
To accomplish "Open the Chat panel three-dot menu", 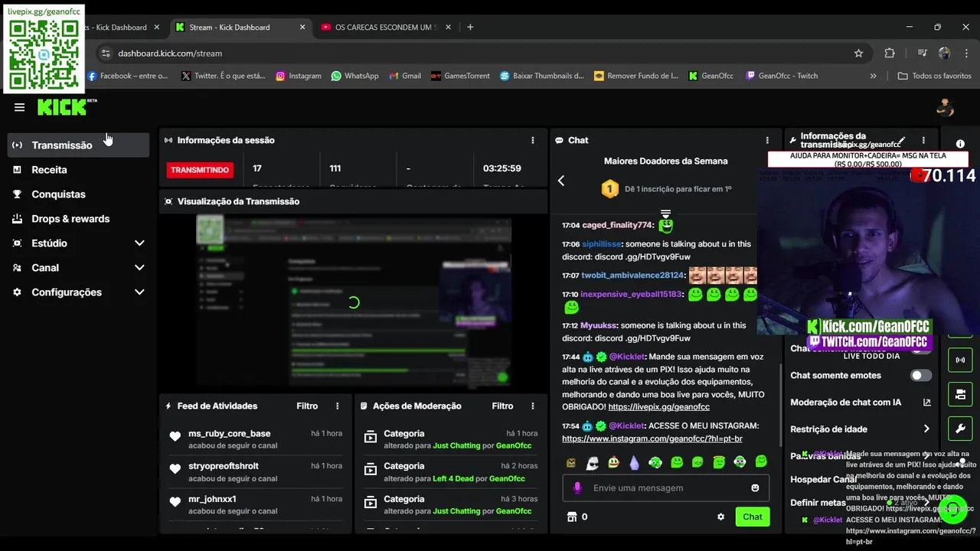I will [767, 141].
